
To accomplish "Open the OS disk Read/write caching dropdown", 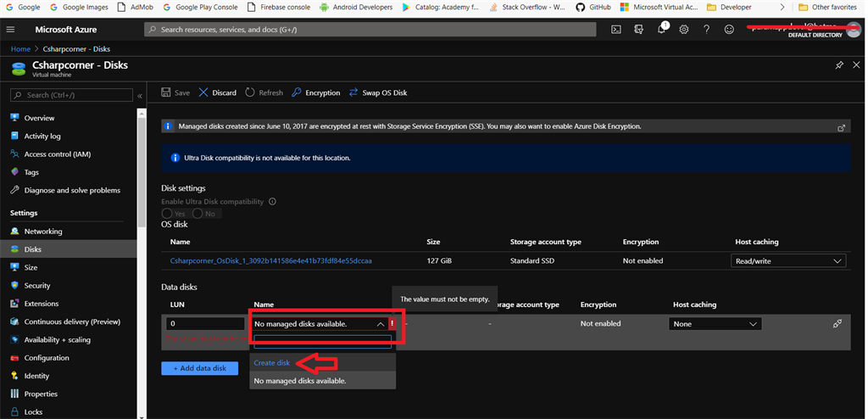I will tap(788, 261).
